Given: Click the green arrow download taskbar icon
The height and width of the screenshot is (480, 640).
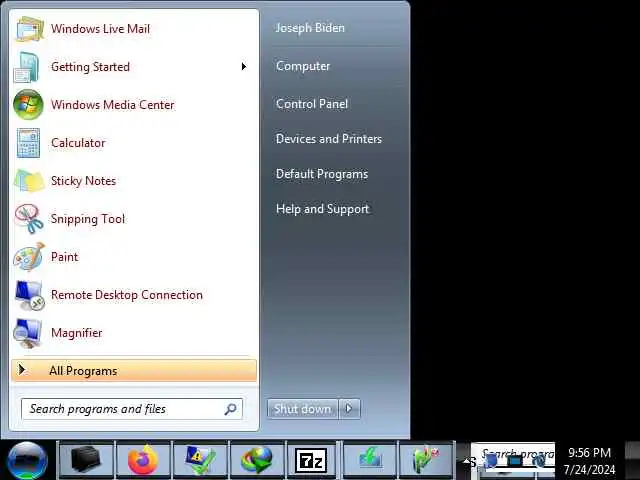Looking at the screenshot, I should [x=370, y=460].
